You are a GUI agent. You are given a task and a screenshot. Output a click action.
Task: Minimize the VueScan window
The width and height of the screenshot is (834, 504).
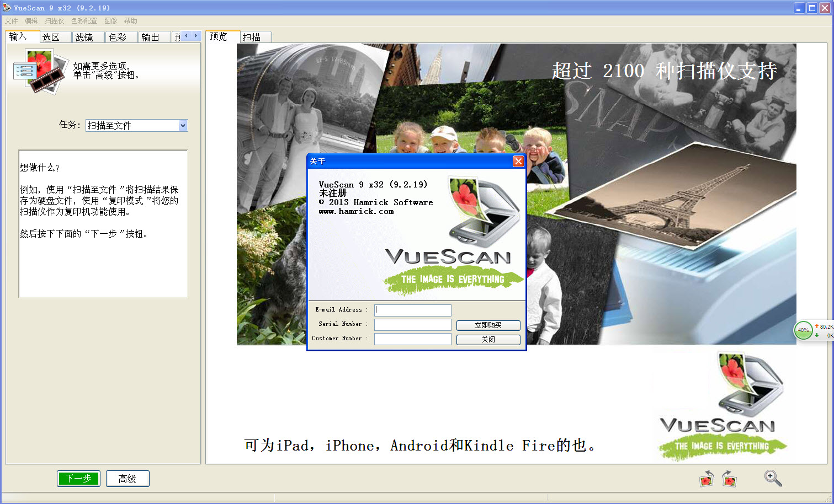(x=799, y=8)
